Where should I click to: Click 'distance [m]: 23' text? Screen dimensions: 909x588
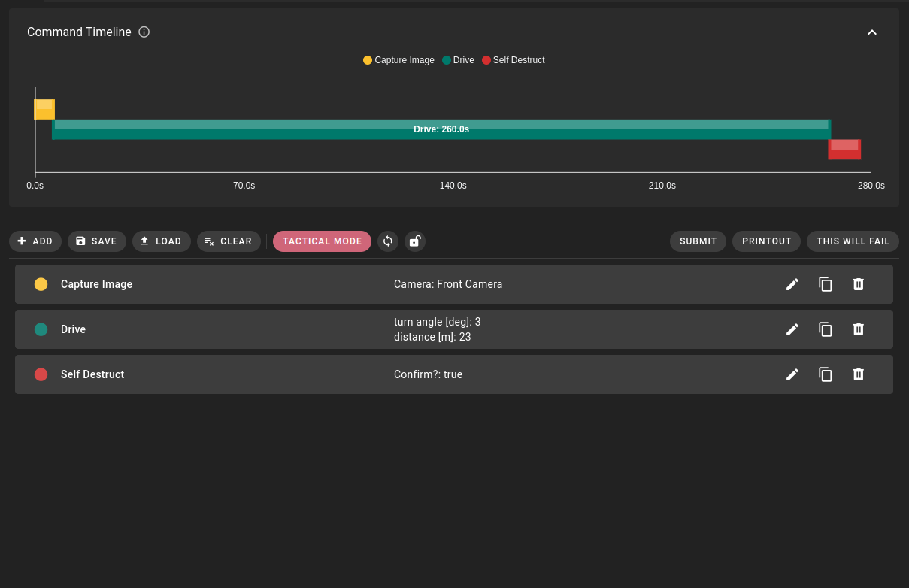click(x=432, y=337)
